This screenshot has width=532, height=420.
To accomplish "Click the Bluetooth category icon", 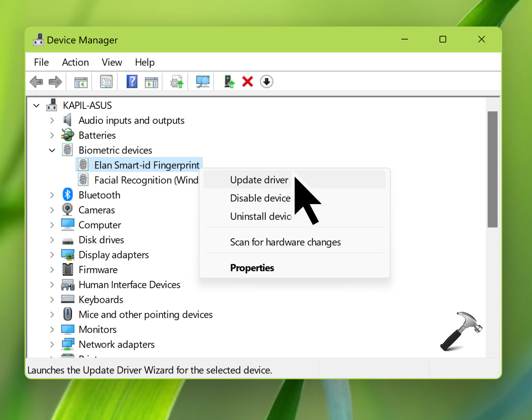I will [68, 195].
